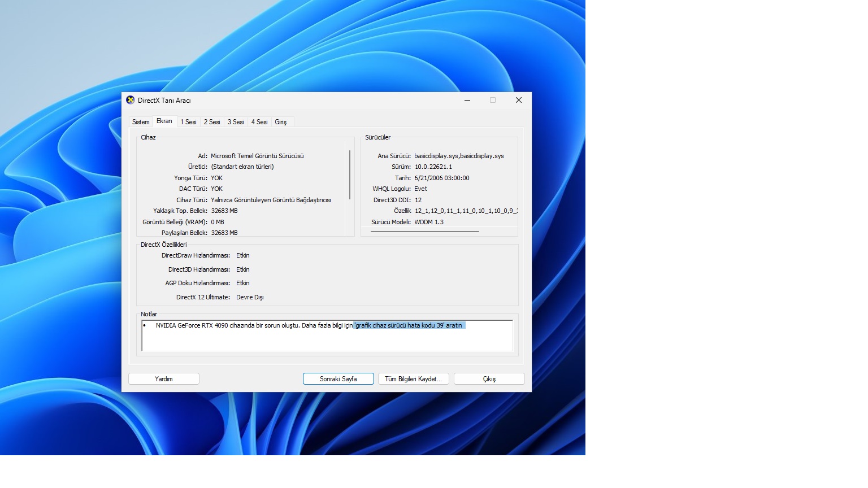This screenshot has height=488, width=868.
Task: Click the driver date '6/21/2006 03:00:00'
Action: [442, 178]
